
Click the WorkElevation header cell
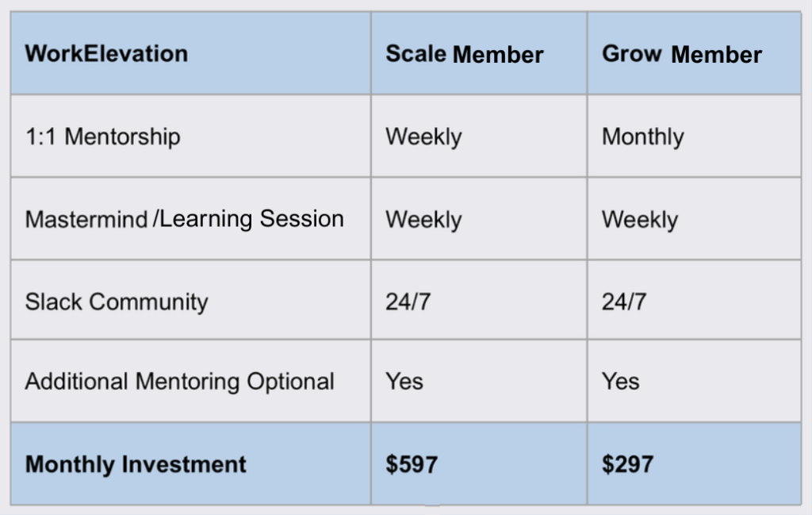[190, 53]
